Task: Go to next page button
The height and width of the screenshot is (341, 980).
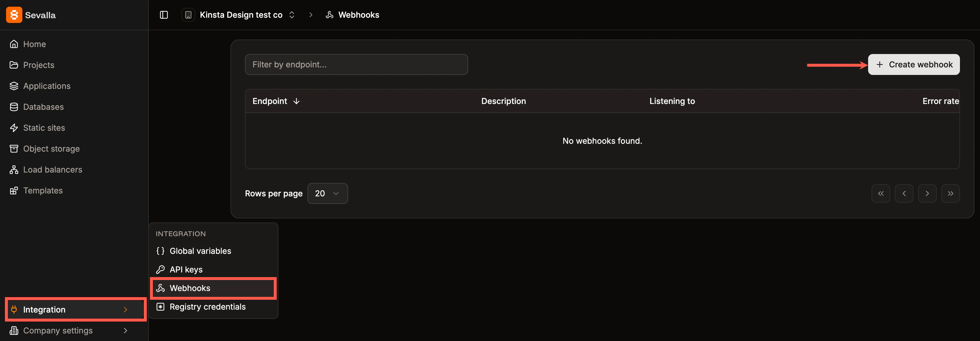Action: (927, 193)
